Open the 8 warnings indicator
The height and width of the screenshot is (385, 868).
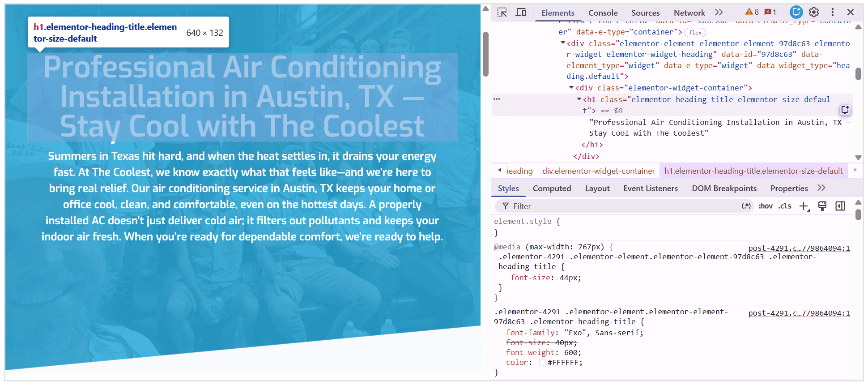point(752,12)
